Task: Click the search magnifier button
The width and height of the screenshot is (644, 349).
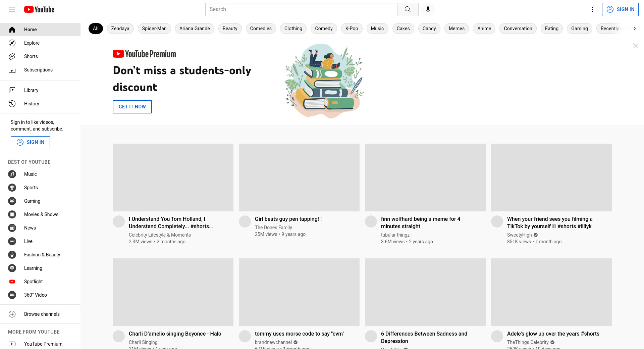Action: click(408, 9)
